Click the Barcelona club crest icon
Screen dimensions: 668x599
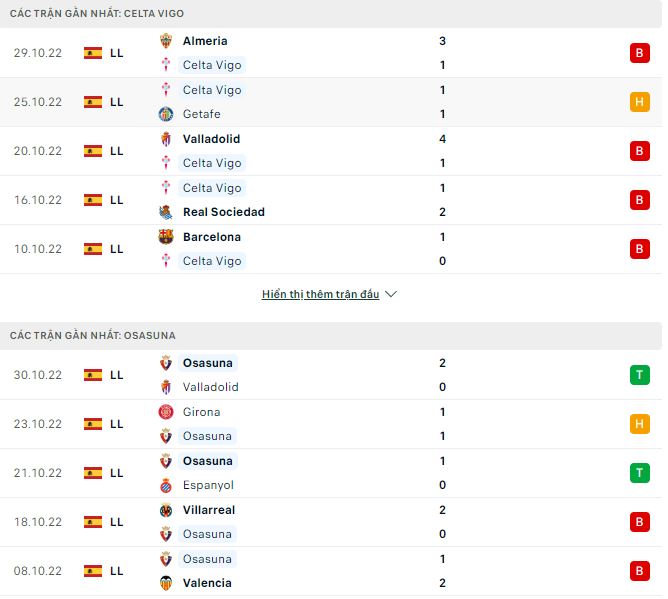166,237
